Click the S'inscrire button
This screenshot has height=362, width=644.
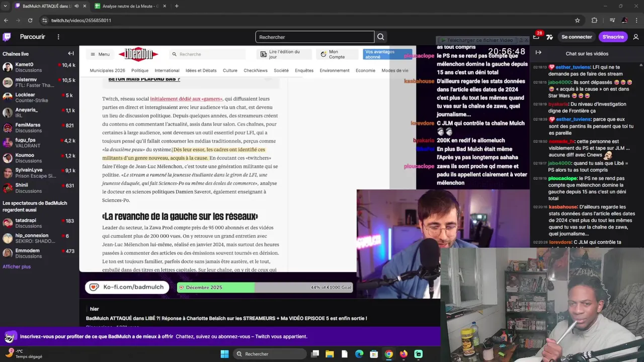[613, 37]
